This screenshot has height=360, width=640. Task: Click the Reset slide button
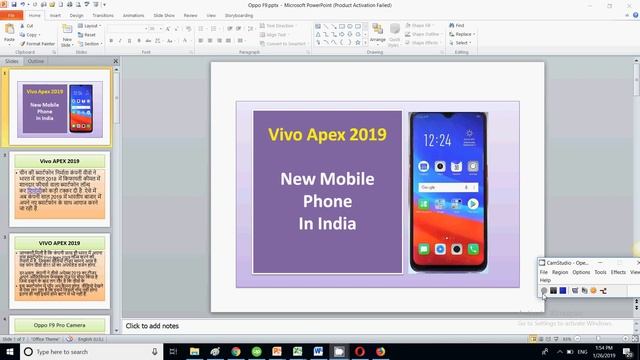[87, 35]
